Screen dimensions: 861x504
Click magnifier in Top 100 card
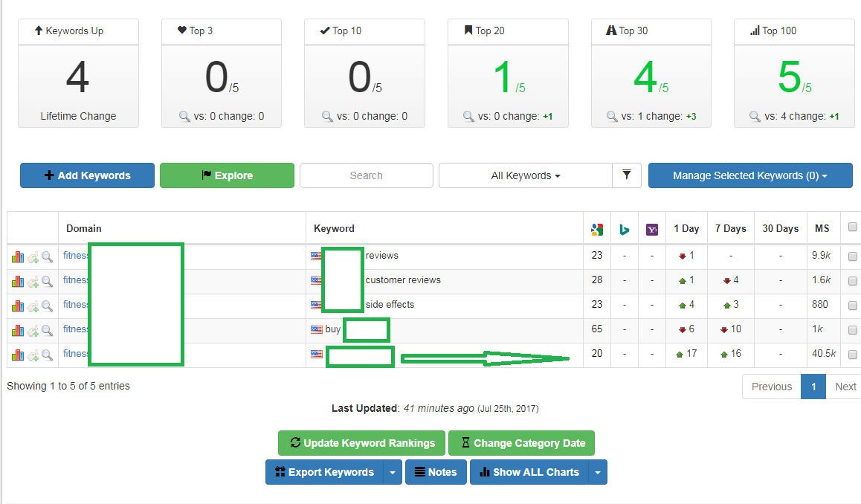point(755,116)
